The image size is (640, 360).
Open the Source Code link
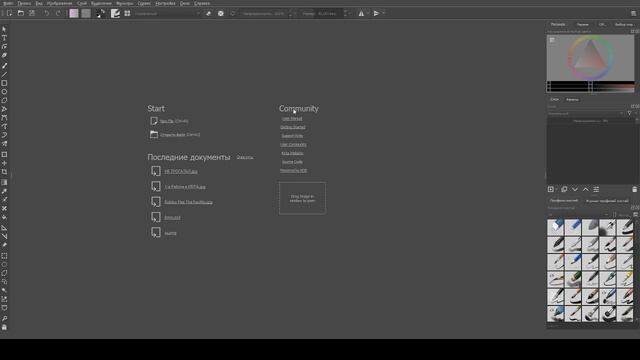pos(292,162)
